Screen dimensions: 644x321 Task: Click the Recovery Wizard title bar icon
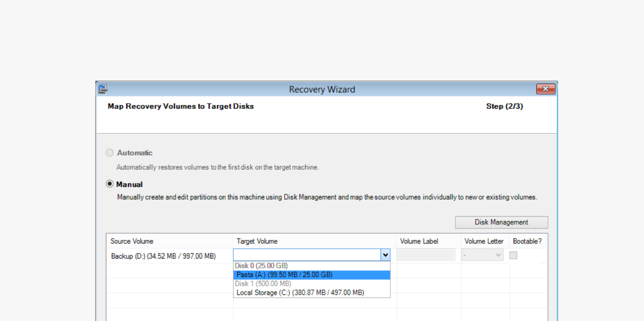[103, 89]
